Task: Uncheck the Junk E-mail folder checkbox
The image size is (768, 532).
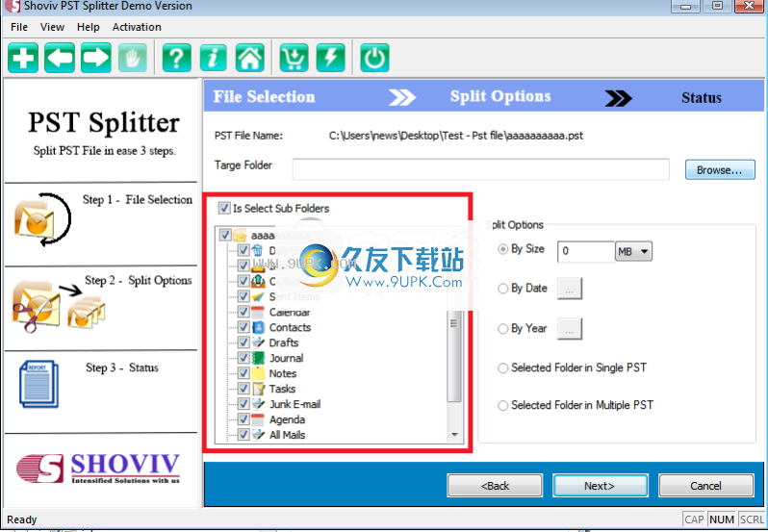Action: coord(243,404)
